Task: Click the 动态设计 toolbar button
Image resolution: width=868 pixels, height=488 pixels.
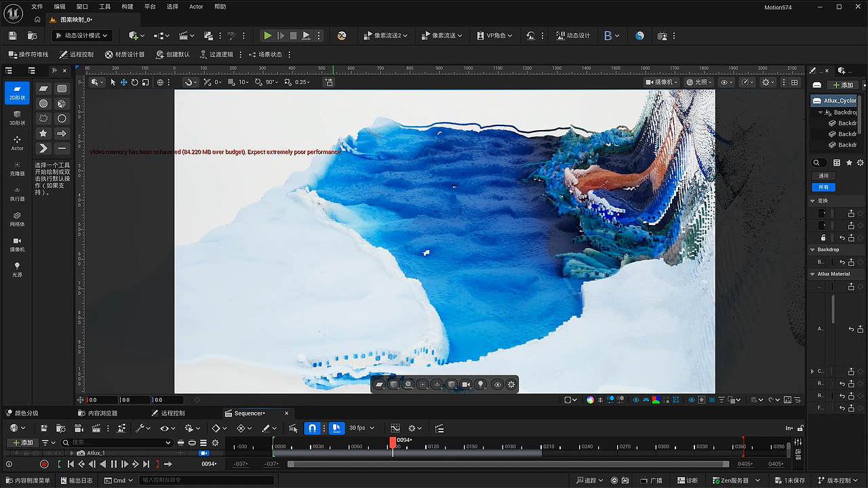Action: coord(572,35)
